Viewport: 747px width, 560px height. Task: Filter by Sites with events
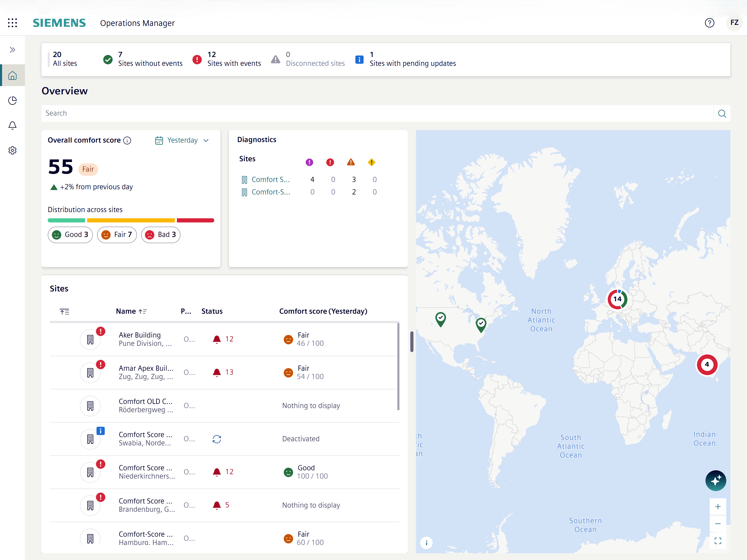[227, 59]
